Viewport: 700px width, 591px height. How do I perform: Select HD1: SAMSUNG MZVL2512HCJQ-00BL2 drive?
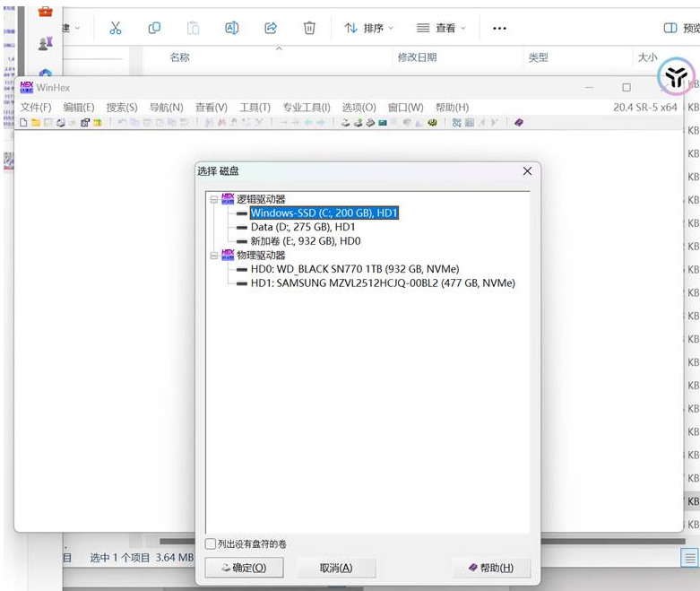pos(383,283)
